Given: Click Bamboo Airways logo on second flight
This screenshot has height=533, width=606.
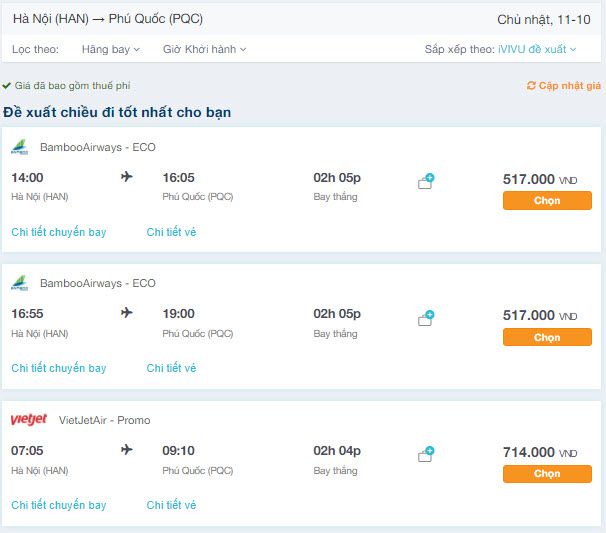Looking at the screenshot, I should tap(19, 283).
